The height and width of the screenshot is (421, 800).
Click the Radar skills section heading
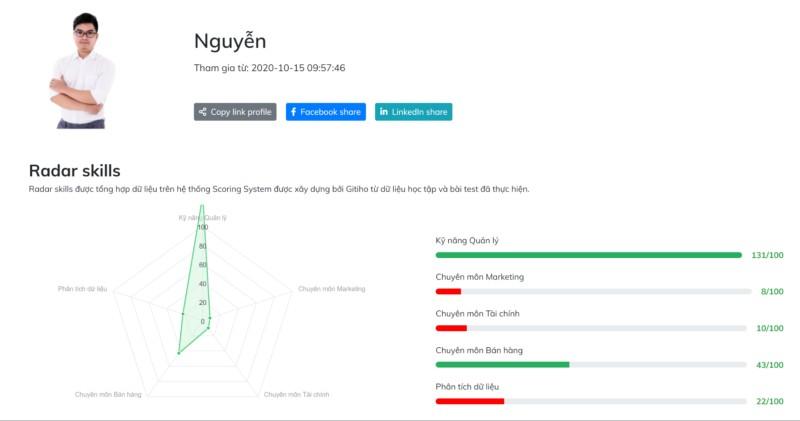pos(74,171)
